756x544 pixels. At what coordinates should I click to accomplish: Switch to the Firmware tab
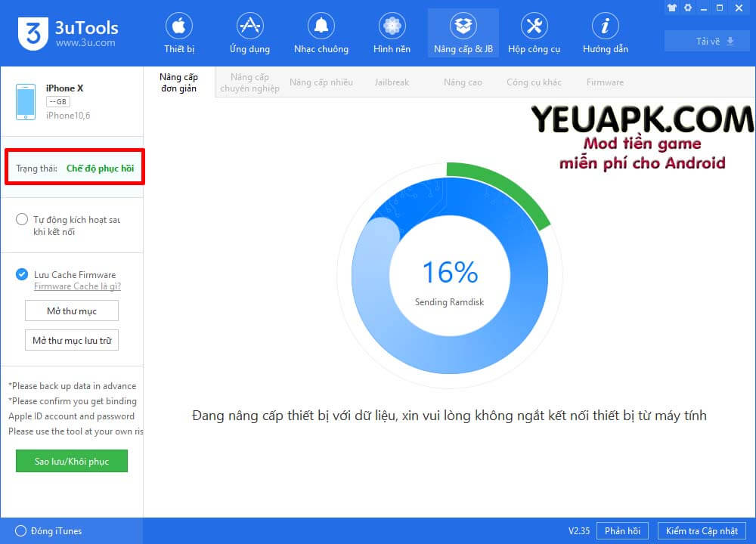(605, 82)
